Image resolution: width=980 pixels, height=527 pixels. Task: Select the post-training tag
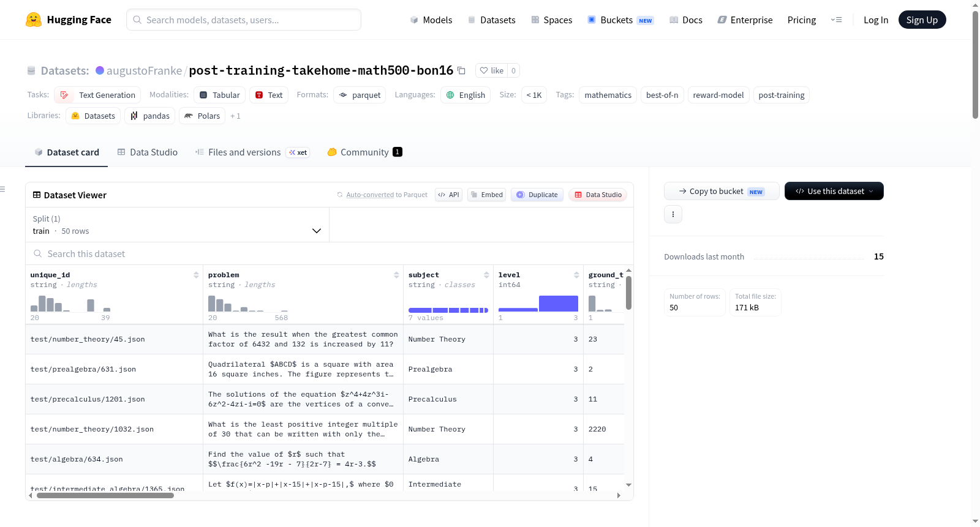point(782,95)
